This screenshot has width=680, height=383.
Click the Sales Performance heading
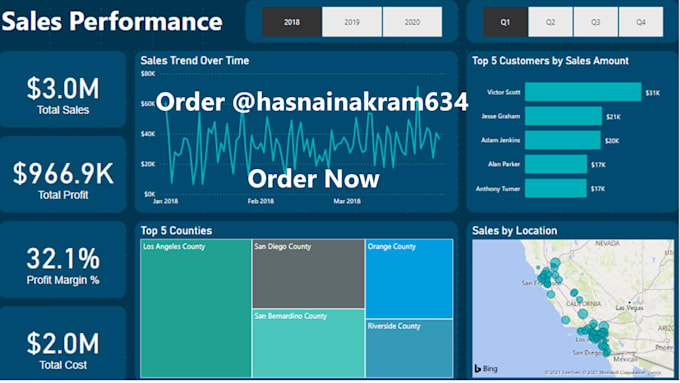coord(112,21)
